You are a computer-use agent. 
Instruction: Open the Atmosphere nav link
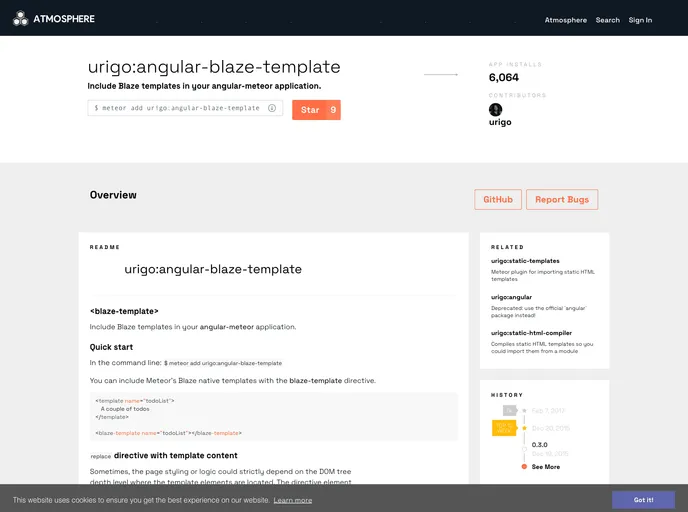[566, 20]
